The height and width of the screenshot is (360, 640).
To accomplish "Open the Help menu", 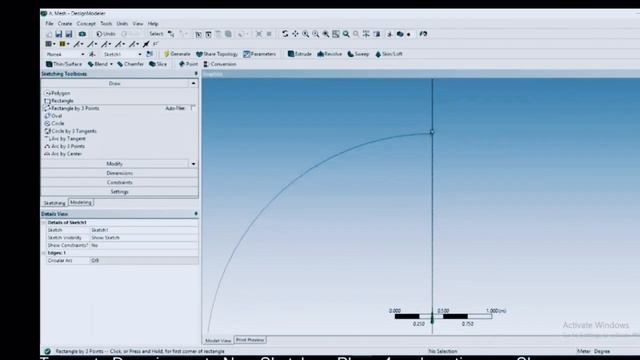I will click(153, 24).
